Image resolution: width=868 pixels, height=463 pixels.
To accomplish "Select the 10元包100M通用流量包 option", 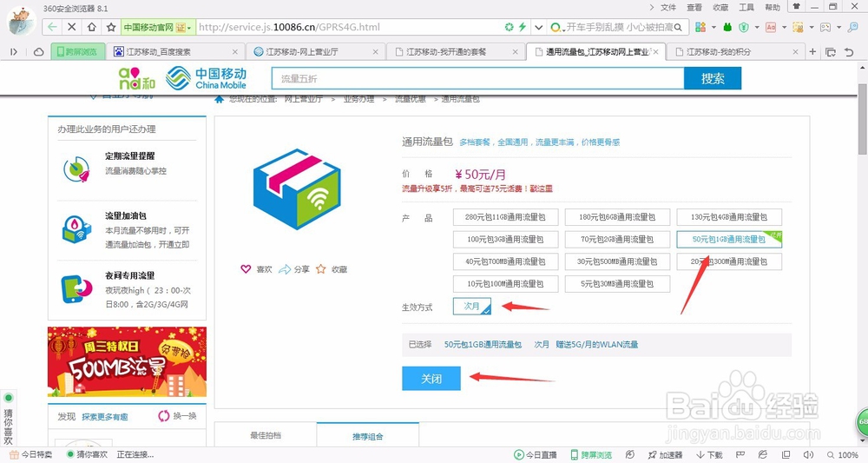I will pyautogui.click(x=505, y=283).
